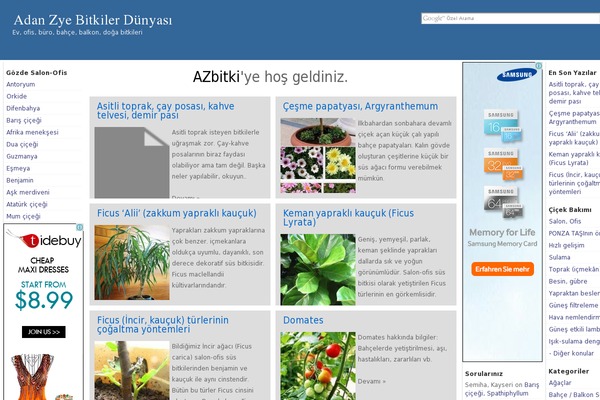Screen dimensions: 600x400
Task: Open the Adan Zye Bitkiler Dünyası site title
Action: [x=93, y=20]
